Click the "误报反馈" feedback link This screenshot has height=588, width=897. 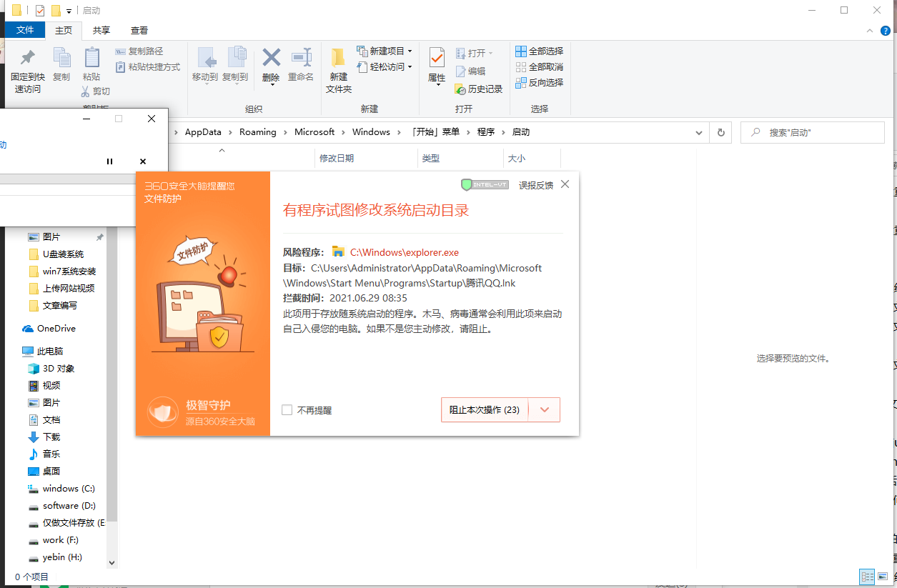pos(535,185)
